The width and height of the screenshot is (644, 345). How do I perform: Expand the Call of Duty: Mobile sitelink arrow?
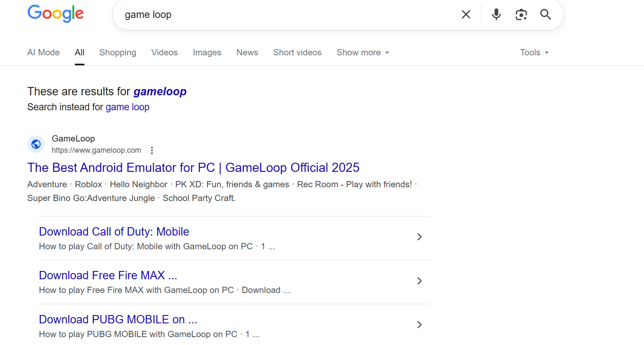(419, 237)
